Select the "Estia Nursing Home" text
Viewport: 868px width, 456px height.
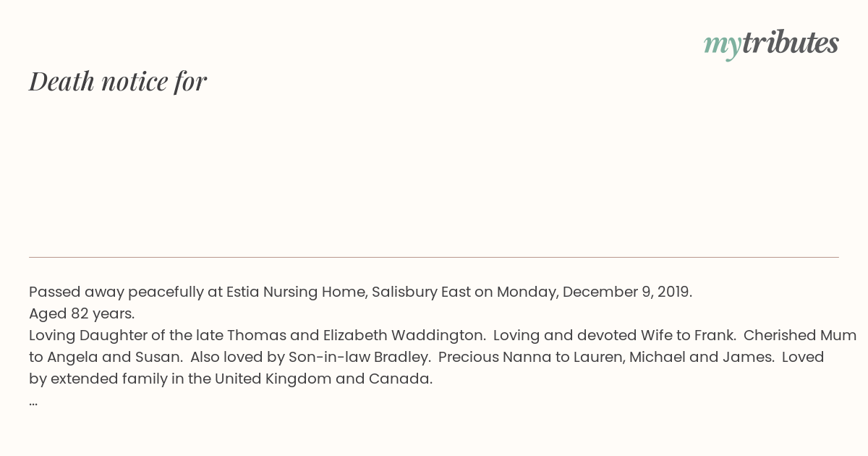click(297, 292)
